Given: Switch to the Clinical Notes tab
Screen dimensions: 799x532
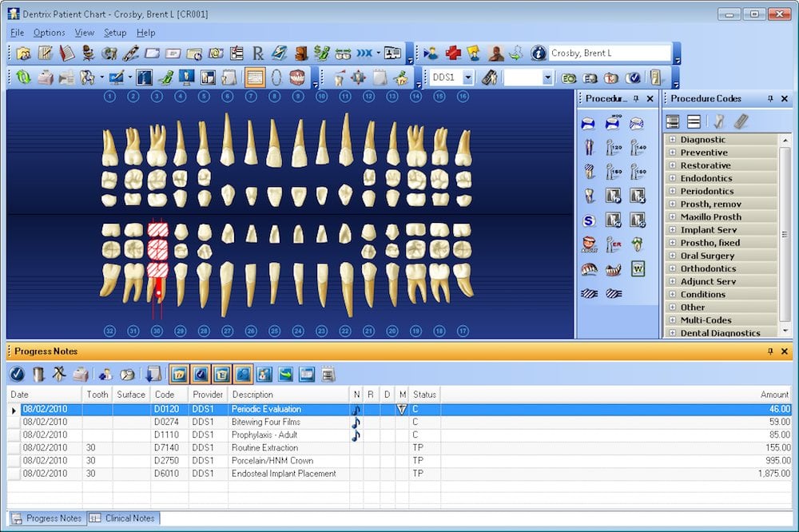Looking at the screenshot, I should point(123,518).
